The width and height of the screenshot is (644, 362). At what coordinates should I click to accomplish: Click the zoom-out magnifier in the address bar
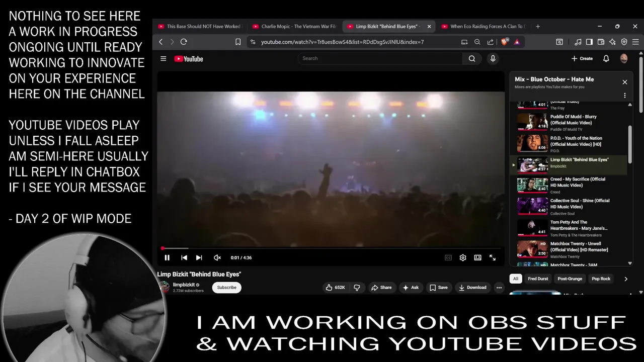pos(477,42)
